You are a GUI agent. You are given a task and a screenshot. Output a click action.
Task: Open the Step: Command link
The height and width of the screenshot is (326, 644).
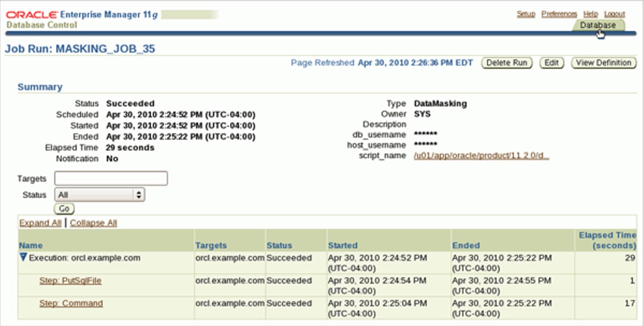71,303
